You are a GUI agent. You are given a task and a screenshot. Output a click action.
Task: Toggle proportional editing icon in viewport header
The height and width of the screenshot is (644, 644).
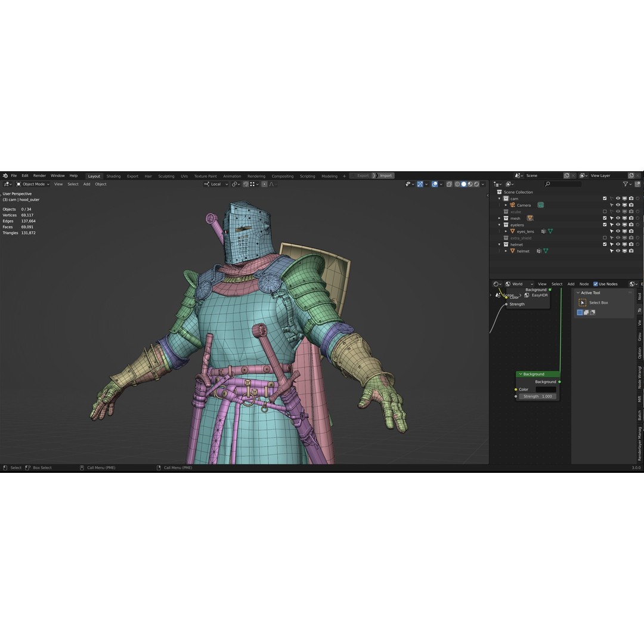click(265, 184)
